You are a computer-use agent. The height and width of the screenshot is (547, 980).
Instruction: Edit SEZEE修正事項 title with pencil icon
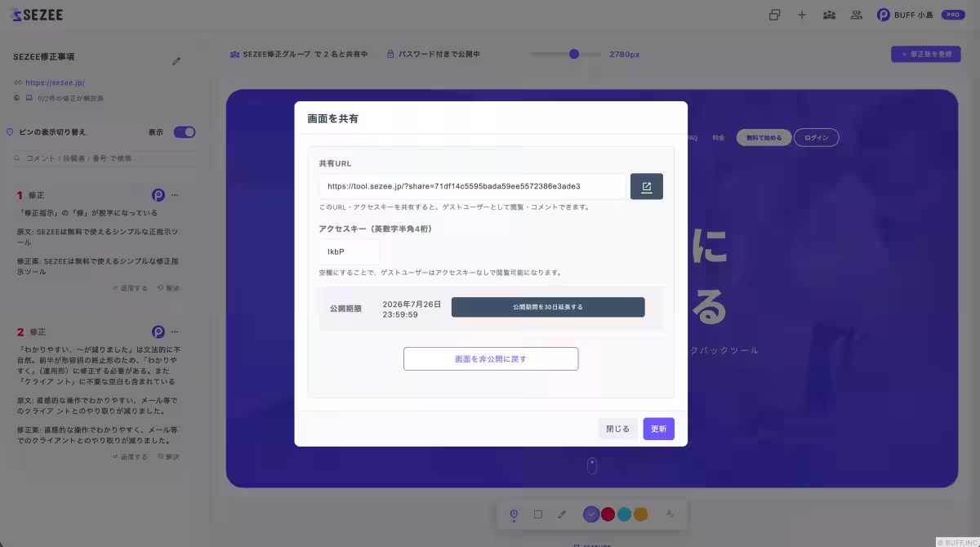pyautogui.click(x=176, y=61)
